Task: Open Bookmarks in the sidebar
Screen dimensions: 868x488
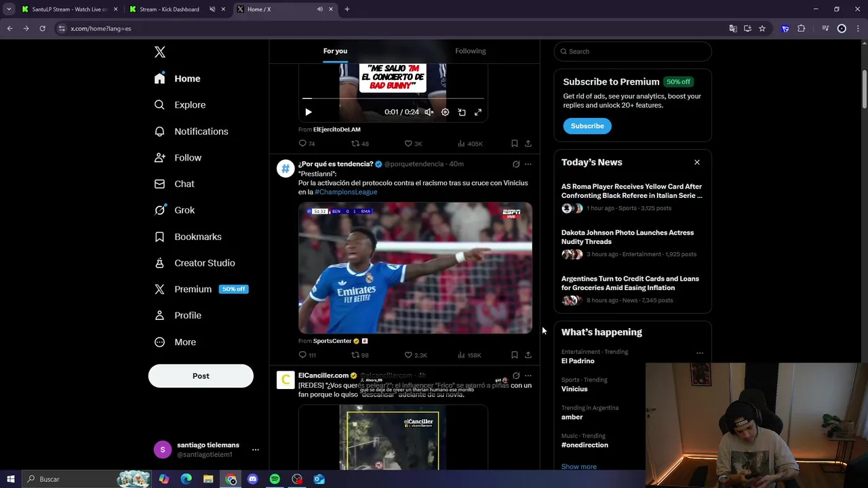Action: [x=189, y=237]
